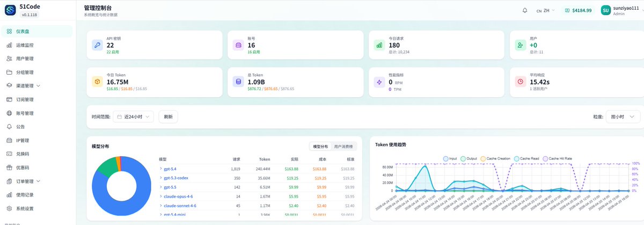Select 账号管理 in sidebar
This screenshot has width=644, height=225.
coord(38,113)
